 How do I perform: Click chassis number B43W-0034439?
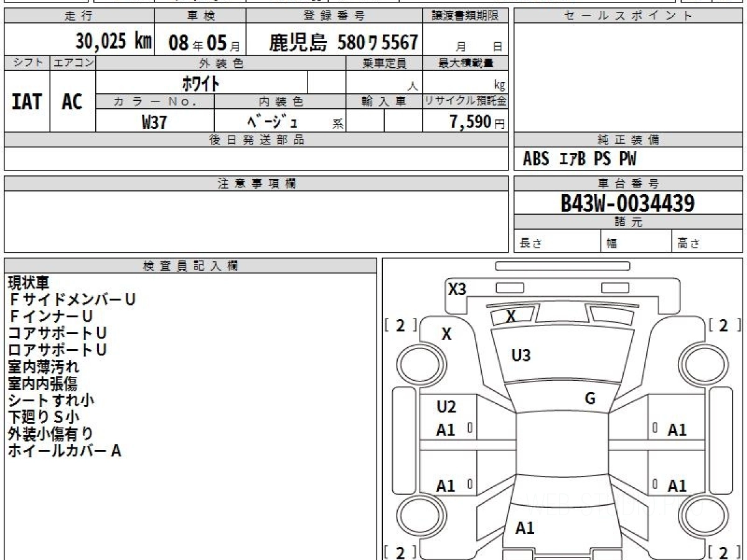(x=627, y=203)
